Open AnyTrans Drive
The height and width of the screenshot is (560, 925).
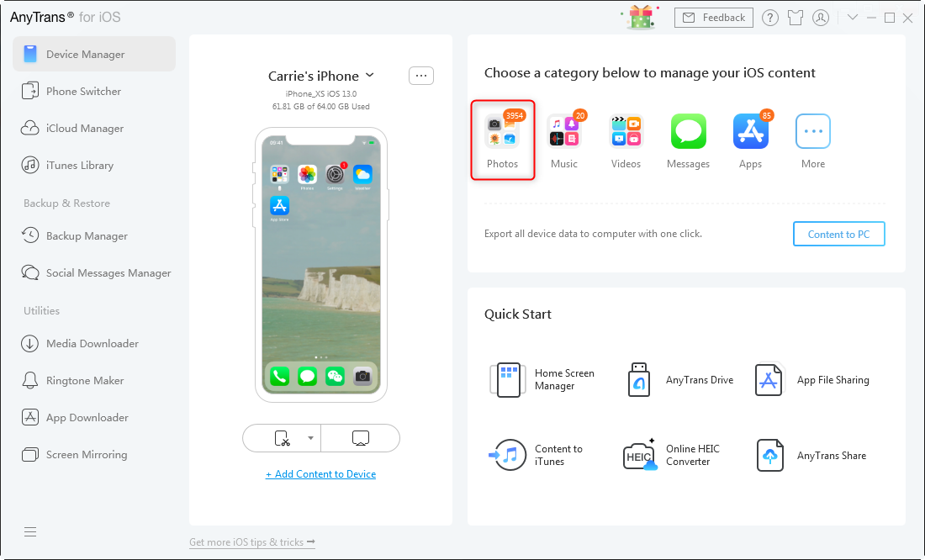[680, 380]
